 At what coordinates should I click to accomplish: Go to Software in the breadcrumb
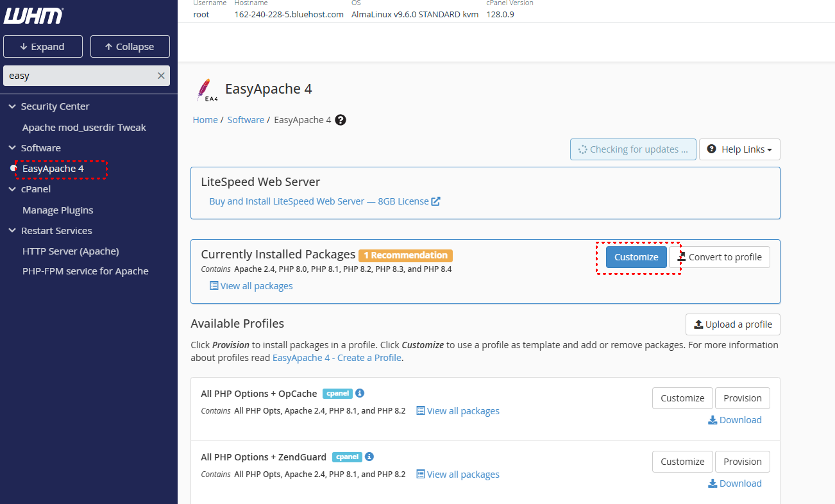click(246, 120)
